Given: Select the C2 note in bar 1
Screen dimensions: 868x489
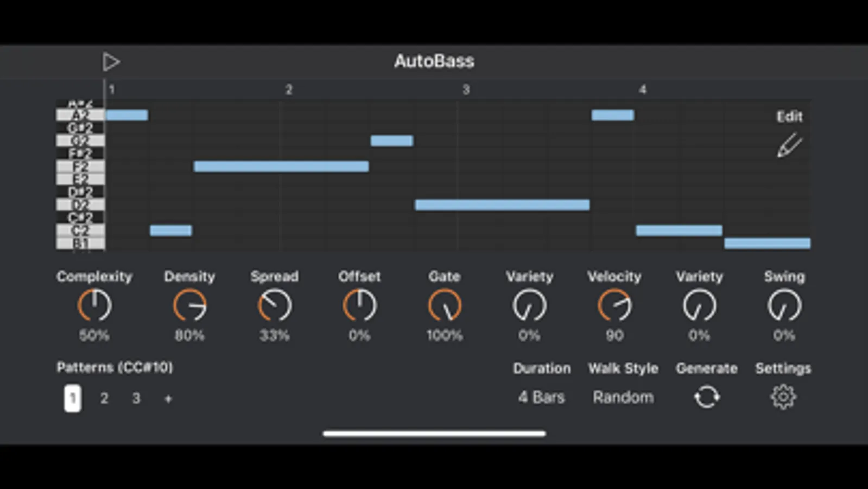Looking at the screenshot, I should tap(171, 230).
